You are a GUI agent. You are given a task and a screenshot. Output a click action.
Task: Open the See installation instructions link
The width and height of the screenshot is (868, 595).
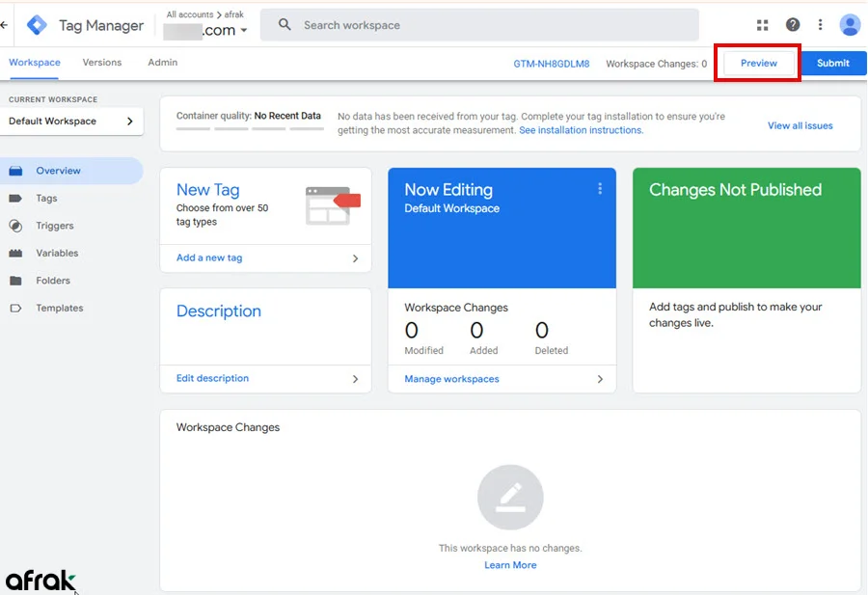pos(581,130)
